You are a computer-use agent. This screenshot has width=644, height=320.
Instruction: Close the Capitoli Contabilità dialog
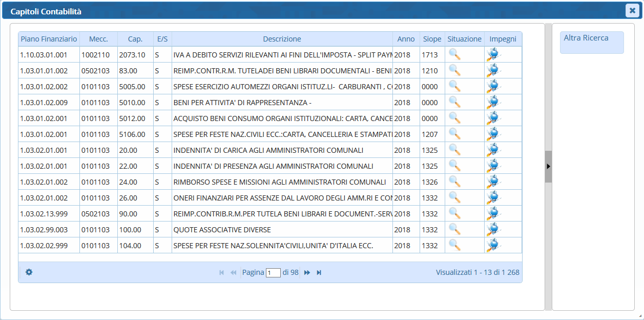click(x=631, y=11)
